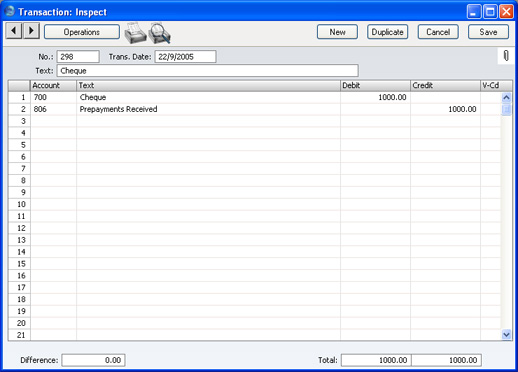Image resolution: width=518 pixels, height=372 pixels.
Task: Click the 1000.00 debit cell in row 1
Action: point(375,97)
